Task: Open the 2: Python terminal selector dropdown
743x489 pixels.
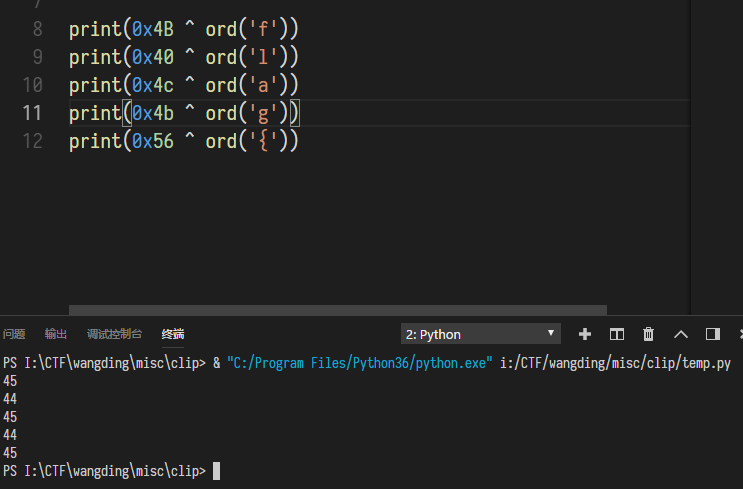Action: tap(481, 334)
